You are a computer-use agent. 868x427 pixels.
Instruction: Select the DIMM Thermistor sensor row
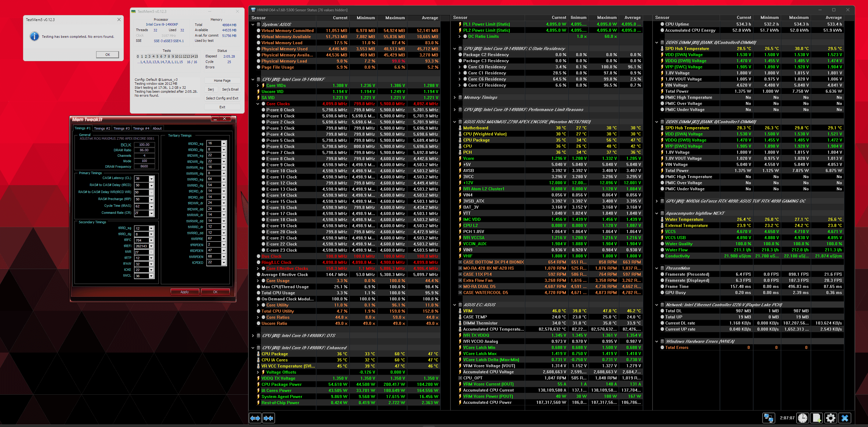[550, 323]
